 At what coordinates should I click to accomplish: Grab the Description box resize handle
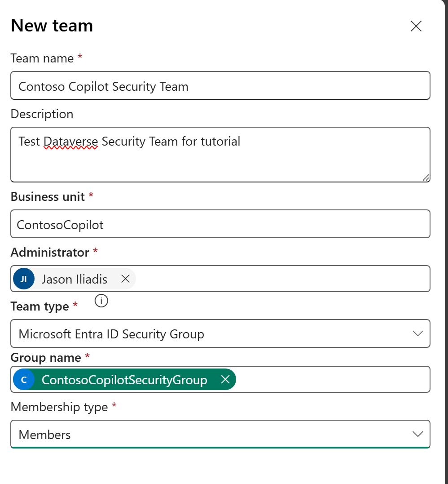point(426,178)
